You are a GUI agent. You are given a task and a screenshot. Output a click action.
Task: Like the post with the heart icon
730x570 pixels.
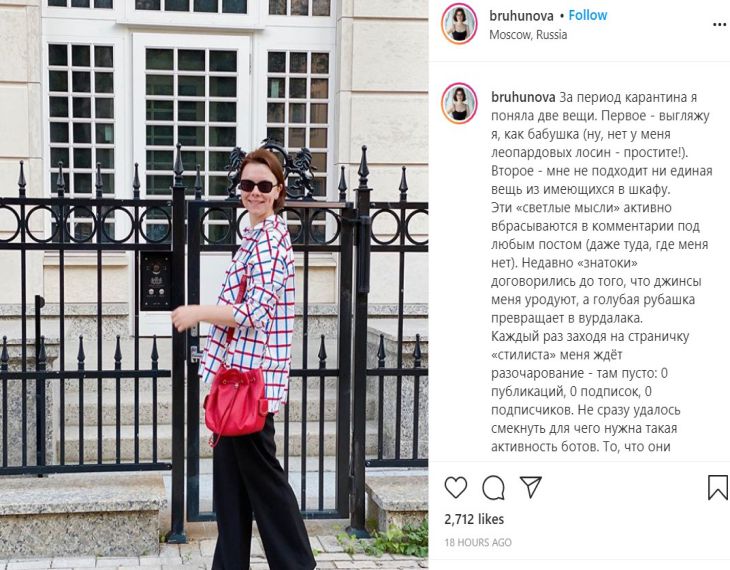456,487
